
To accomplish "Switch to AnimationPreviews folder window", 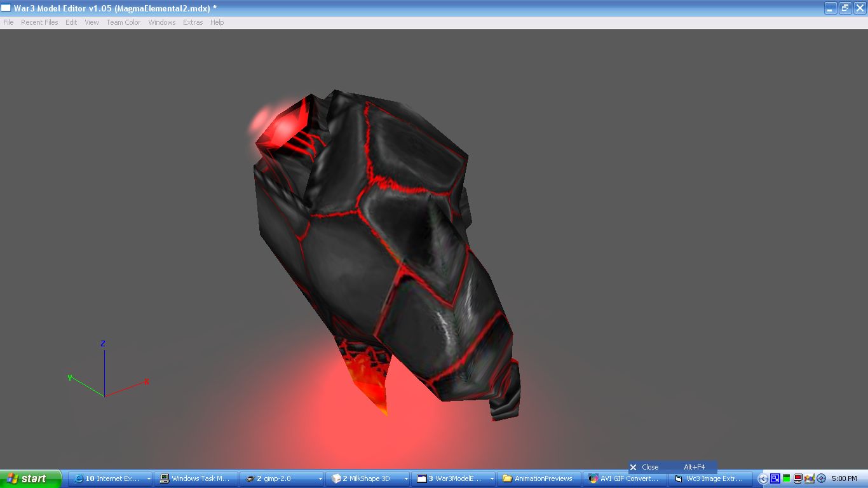I will click(539, 478).
